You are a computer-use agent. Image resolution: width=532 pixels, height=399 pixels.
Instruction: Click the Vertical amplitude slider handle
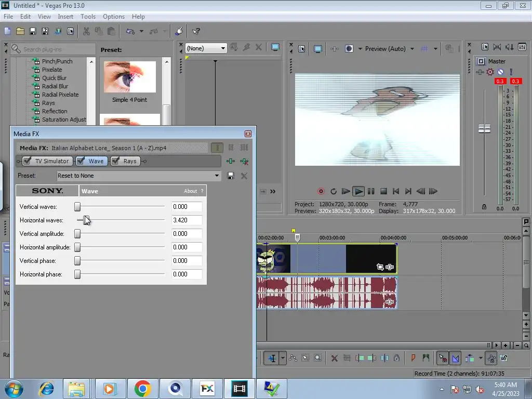pyautogui.click(x=77, y=233)
